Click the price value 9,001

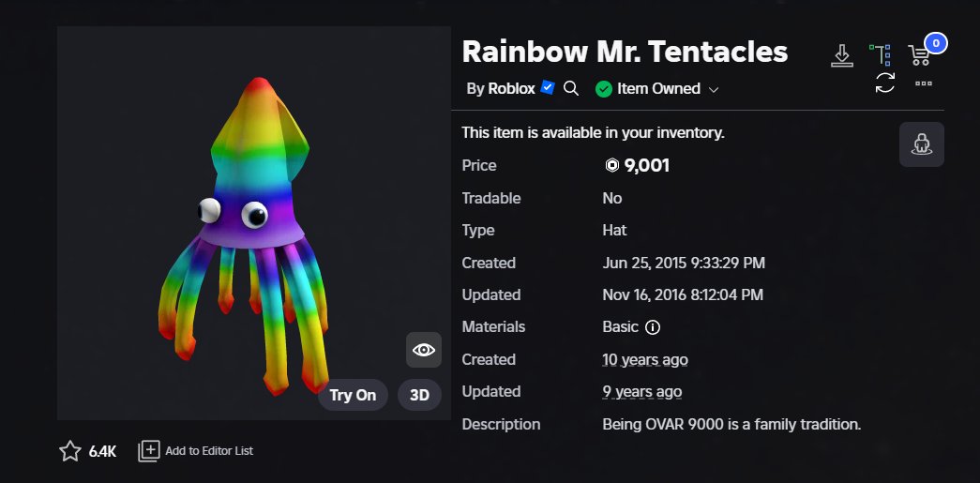(x=647, y=166)
